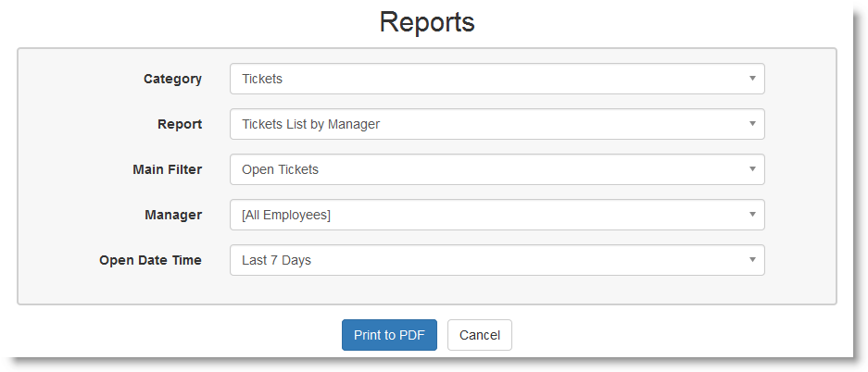Click the Report field label
The width and height of the screenshot is (868, 372).
click(x=180, y=124)
